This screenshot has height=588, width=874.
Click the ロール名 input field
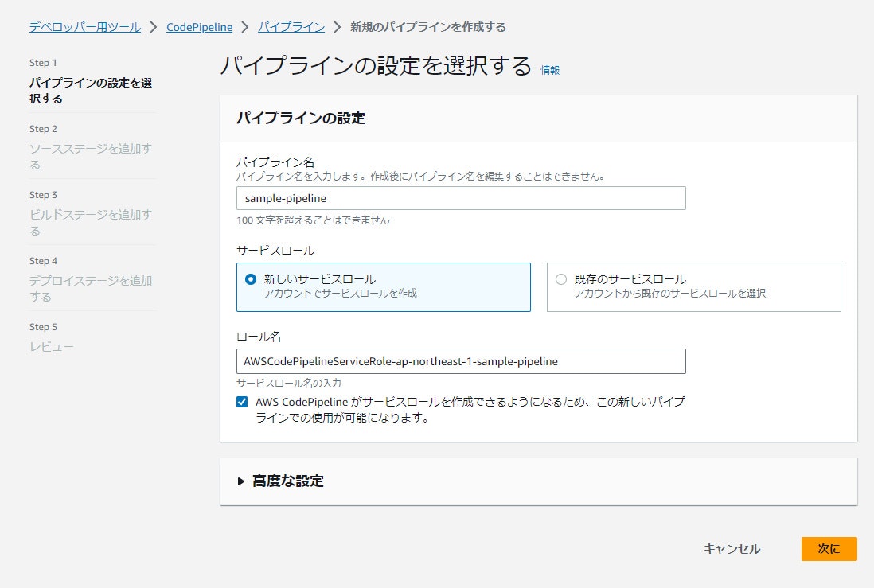point(461,361)
